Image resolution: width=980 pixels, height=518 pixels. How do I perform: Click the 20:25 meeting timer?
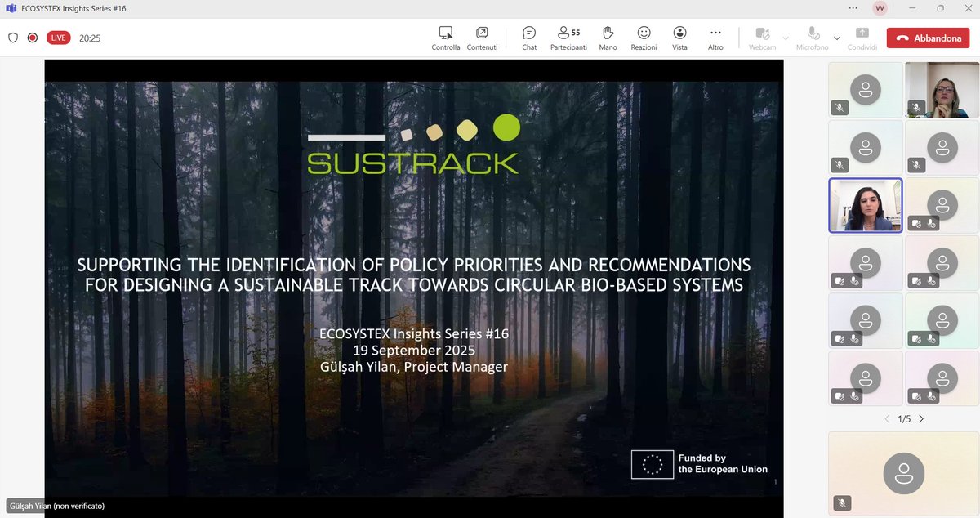pyautogui.click(x=90, y=38)
